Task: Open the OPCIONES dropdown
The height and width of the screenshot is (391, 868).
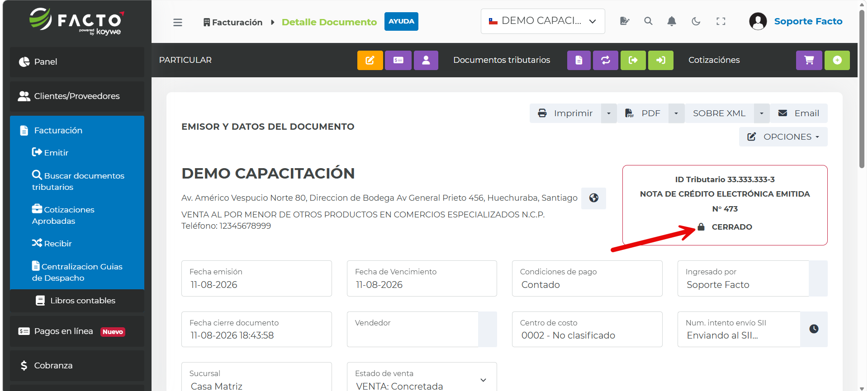Action: (783, 137)
